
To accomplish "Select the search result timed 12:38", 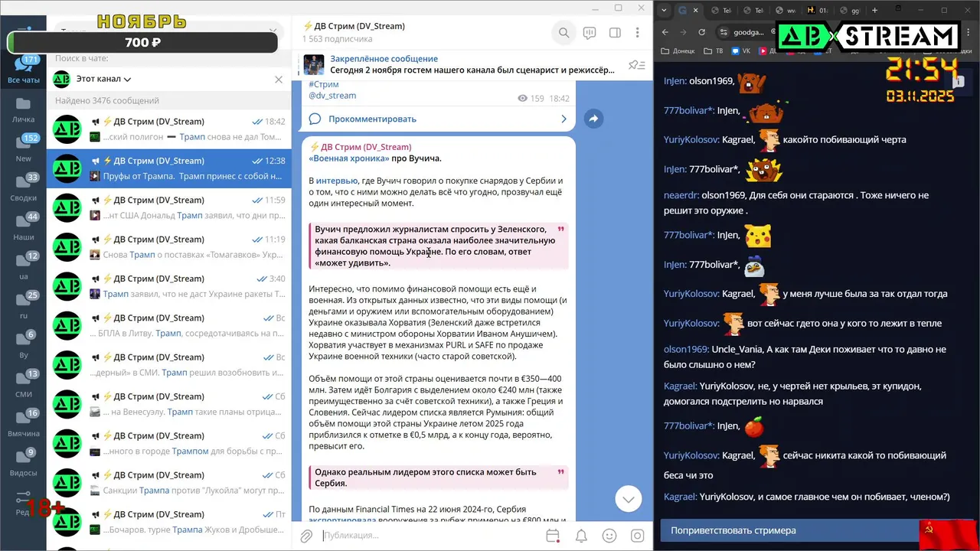I will tap(169, 168).
